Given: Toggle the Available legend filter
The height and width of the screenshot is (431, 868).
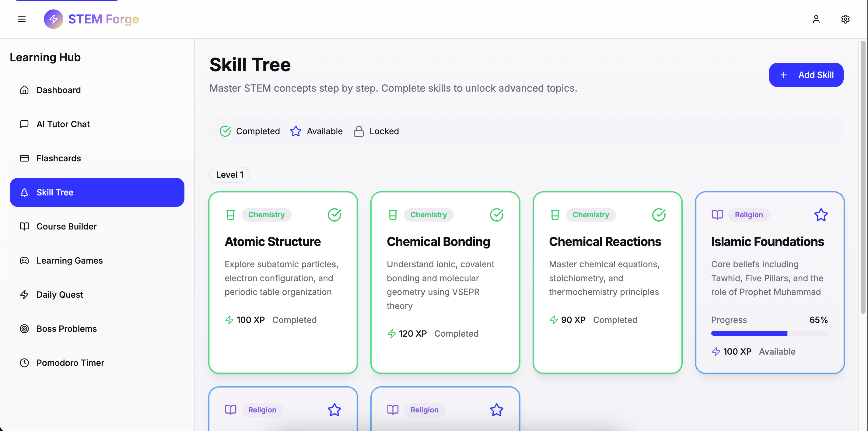Looking at the screenshot, I should (x=317, y=131).
